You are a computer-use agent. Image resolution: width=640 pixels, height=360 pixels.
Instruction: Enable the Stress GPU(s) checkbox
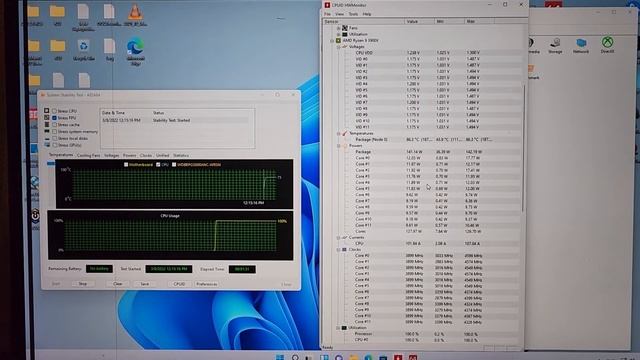pos(54,144)
